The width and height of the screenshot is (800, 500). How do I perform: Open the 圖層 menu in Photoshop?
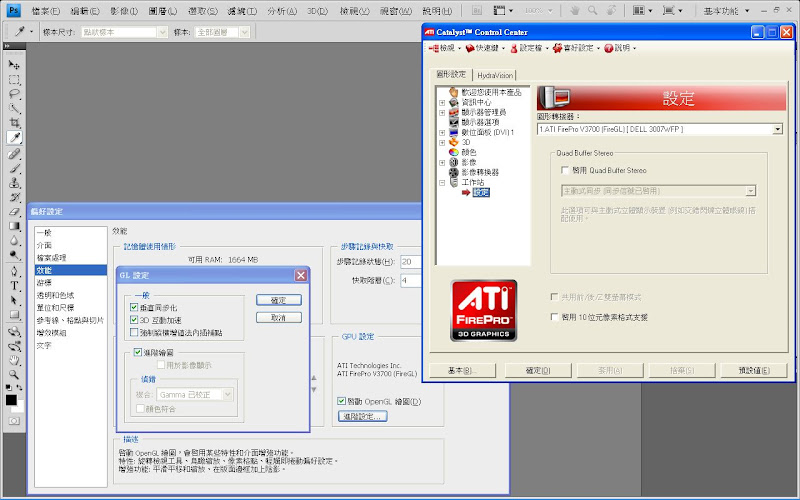pos(163,11)
